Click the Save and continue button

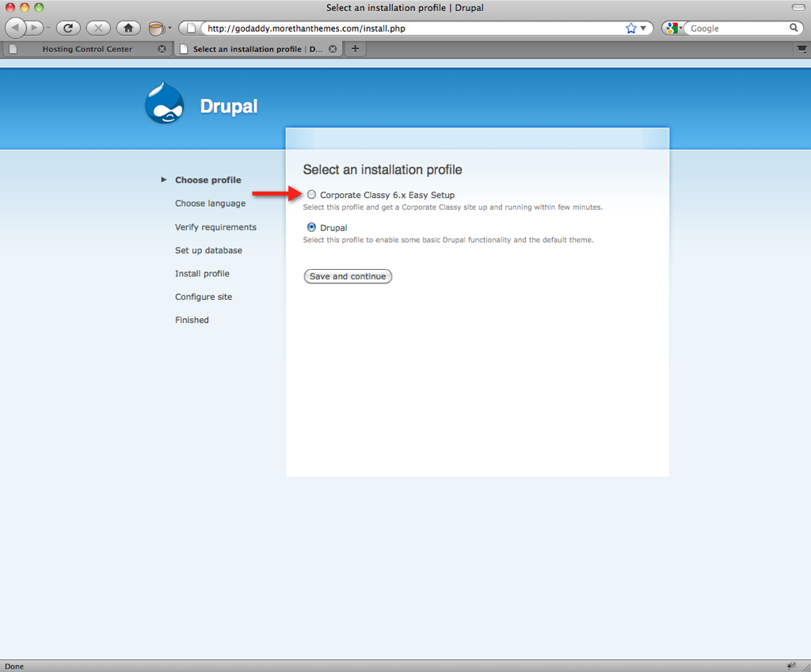coord(348,276)
